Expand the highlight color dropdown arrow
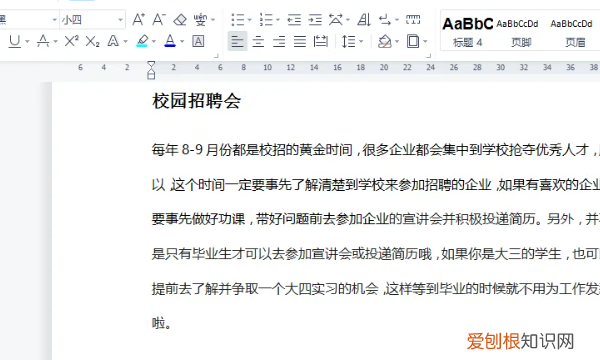 pos(154,41)
